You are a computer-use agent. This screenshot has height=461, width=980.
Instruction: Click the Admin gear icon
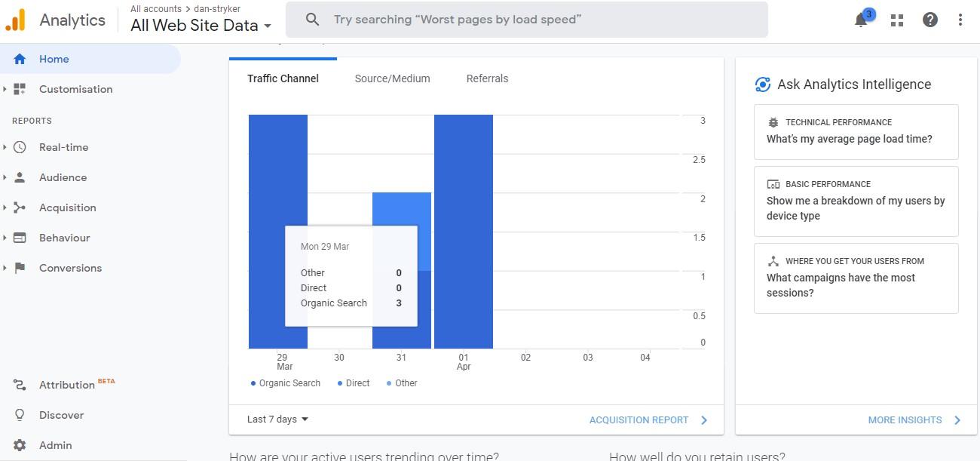tap(20, 445)
